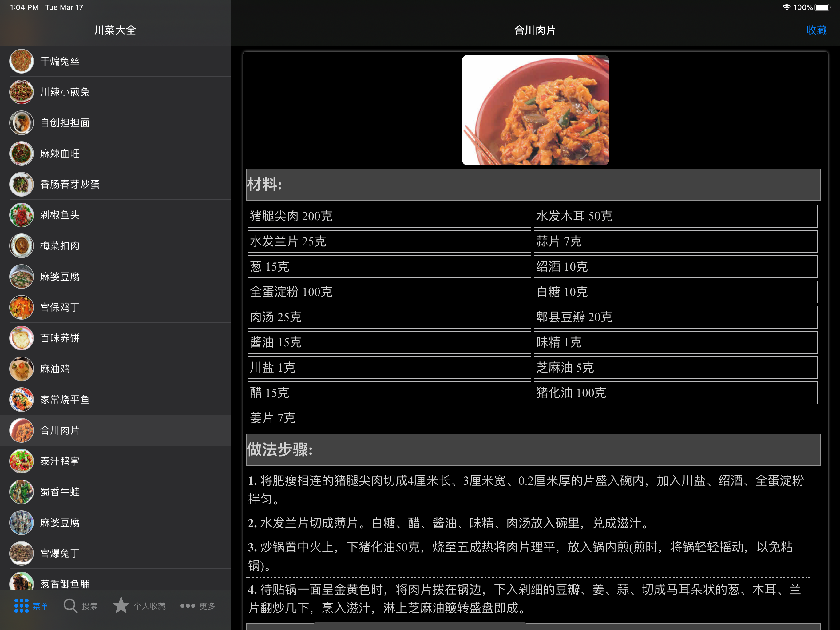Select the 蜀香牛蛙 dish thumbnail
This screenshot has height=630, width=840.
(x=22, y=492)
